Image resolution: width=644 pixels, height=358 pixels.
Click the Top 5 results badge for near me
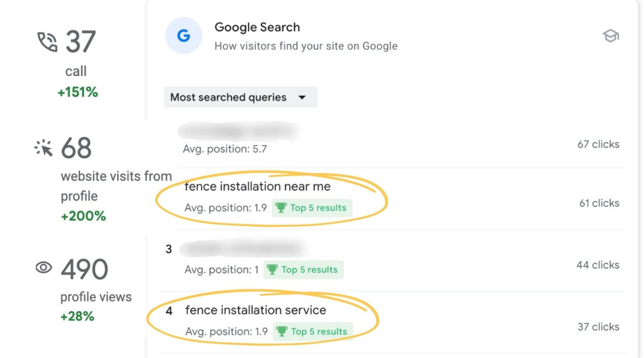click(312, 208)
